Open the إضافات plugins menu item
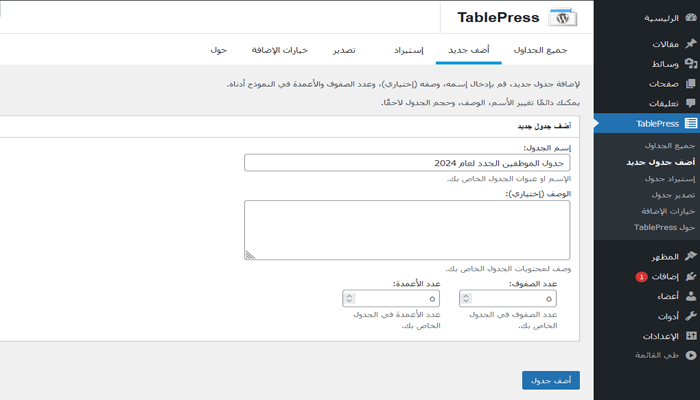700x400 pixels. coord(647,276)
